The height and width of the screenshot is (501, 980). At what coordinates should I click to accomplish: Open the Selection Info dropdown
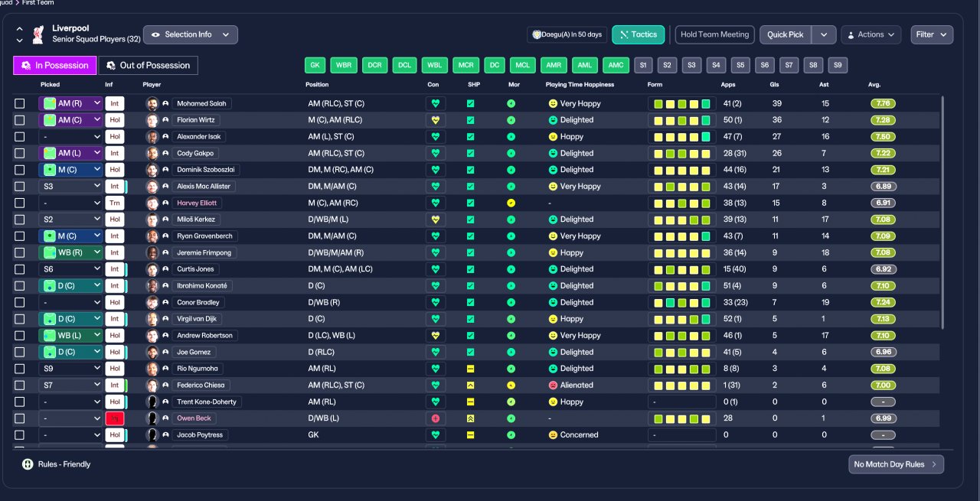coord(191,34)
